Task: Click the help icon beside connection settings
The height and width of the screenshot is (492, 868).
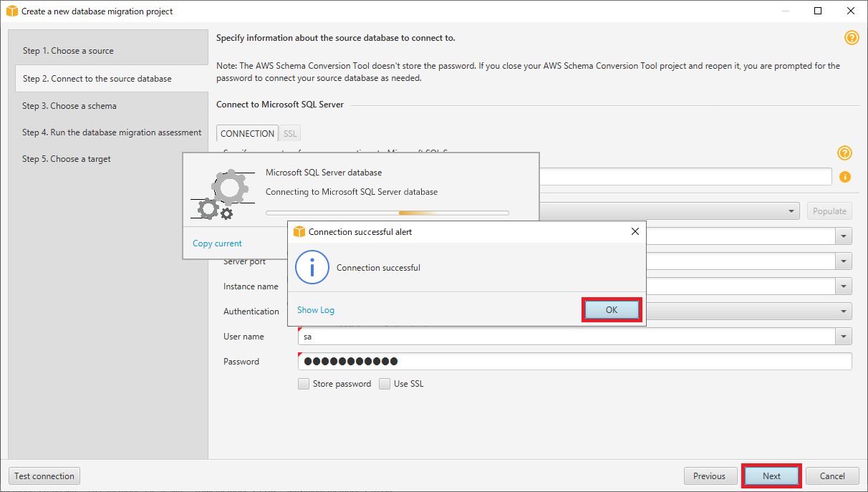Action: point(844,153)
